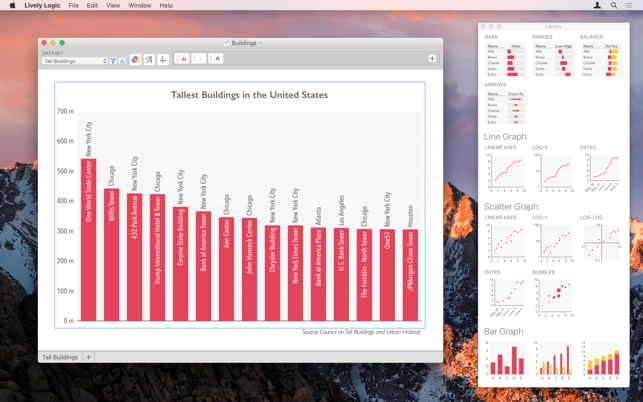This screenshot has width=643, height=402.
Task: Open the colors palette icon
Action: point(135,59)
